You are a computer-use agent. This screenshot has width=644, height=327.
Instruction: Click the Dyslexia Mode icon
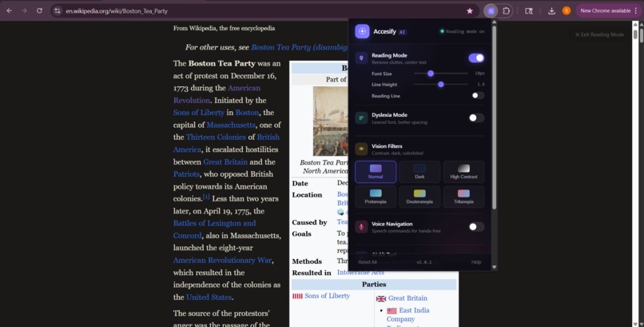point(361,118)
